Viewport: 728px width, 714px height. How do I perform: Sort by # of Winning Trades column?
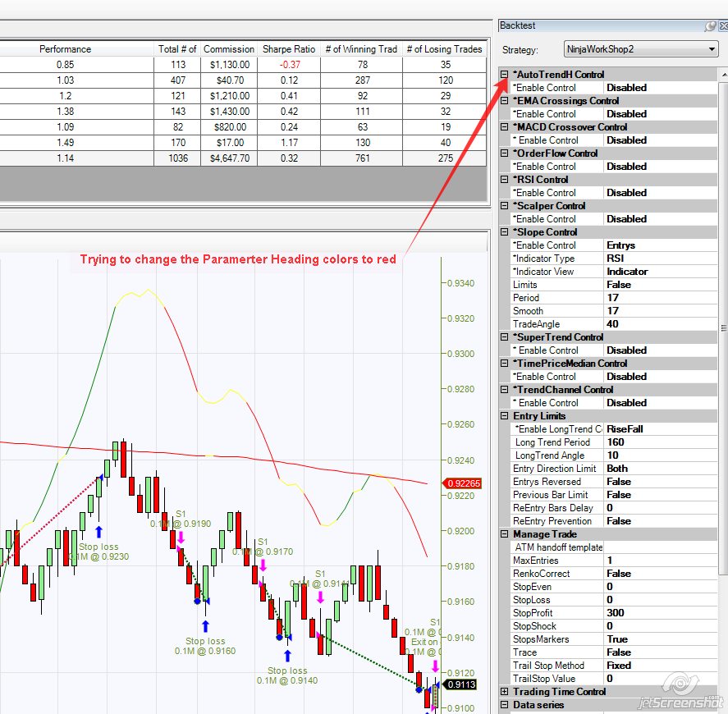361,49
